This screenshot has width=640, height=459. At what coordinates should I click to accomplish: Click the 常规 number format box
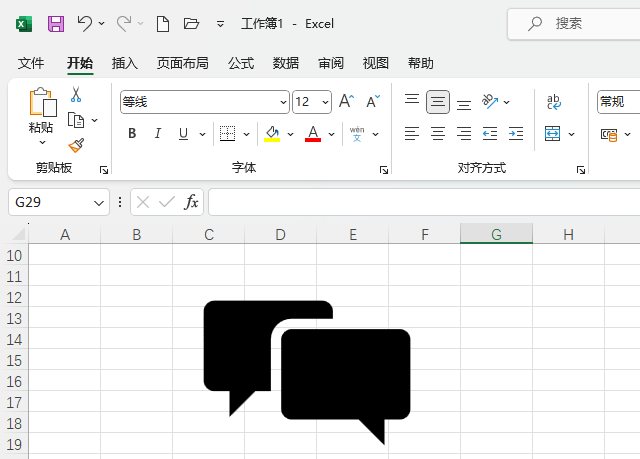point(619,102)
